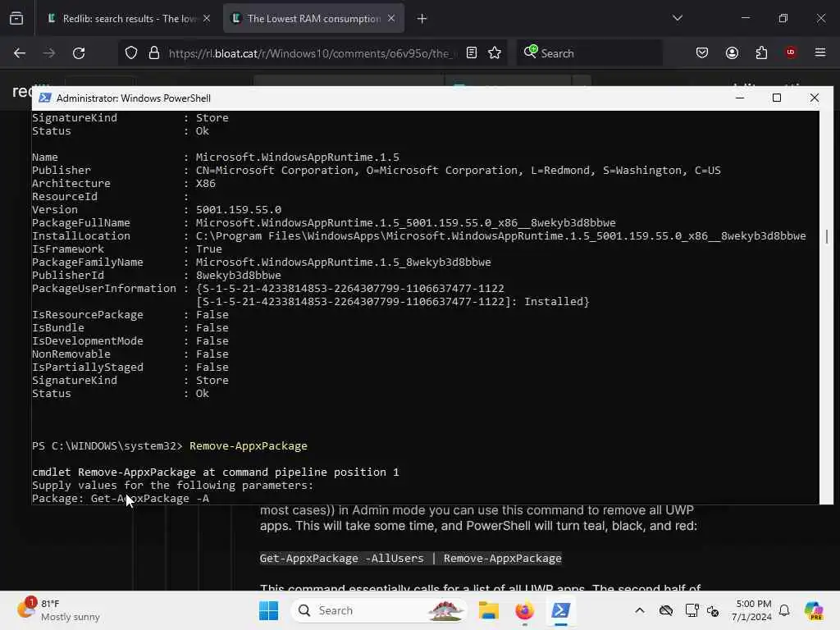Go forward one page
The image size is (840, 630).
click(49, 53)
